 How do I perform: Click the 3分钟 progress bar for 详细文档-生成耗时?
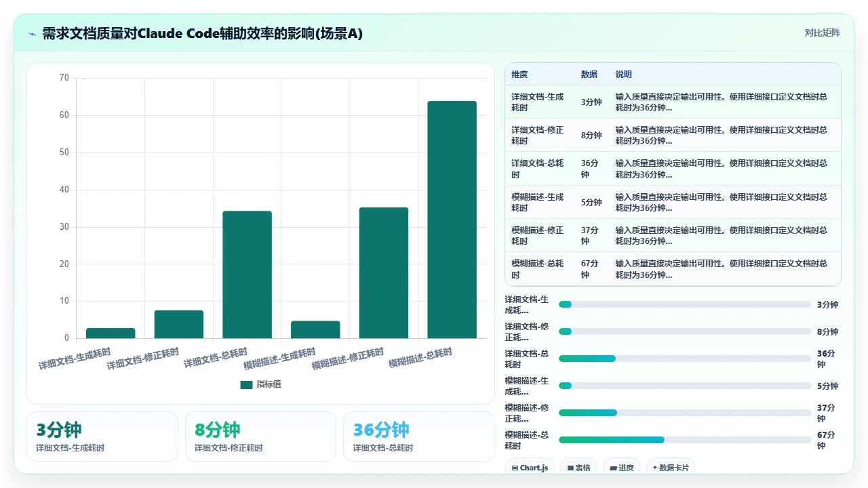685,304
